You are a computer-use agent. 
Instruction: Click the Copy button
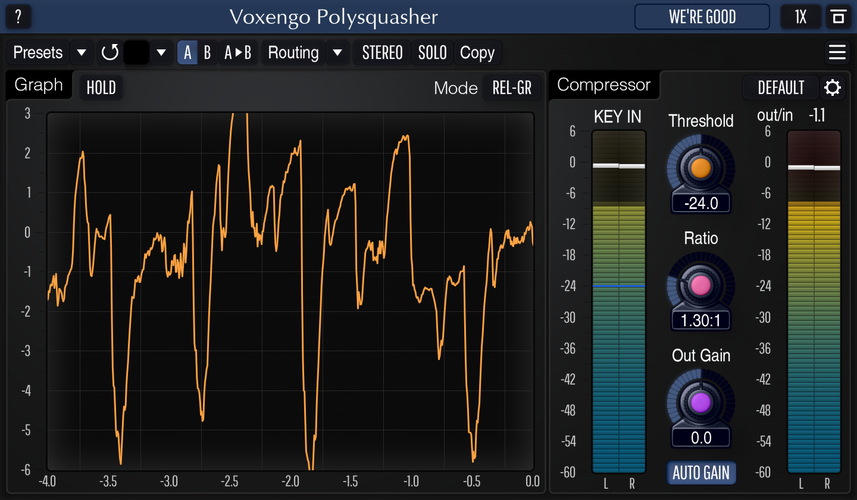click(477, 52)
